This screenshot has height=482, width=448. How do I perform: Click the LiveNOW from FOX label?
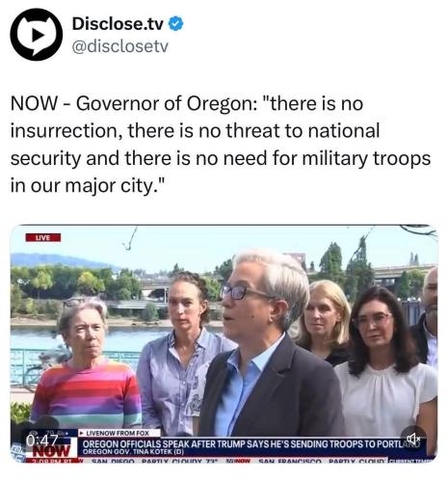[118, 433]
